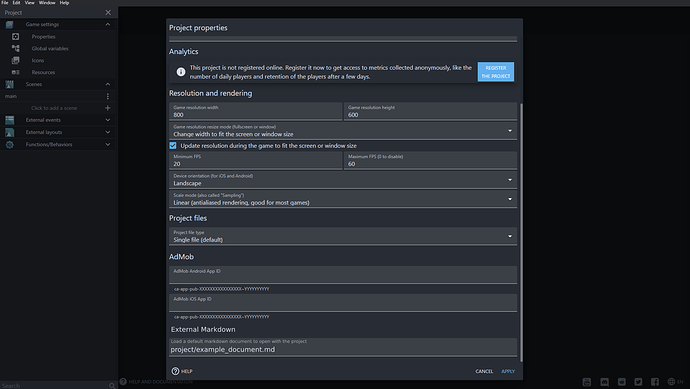Toggle Update resolution during the game checkbox
The width and height of the screenshot is (690, 389).
[x=173, y=146]
